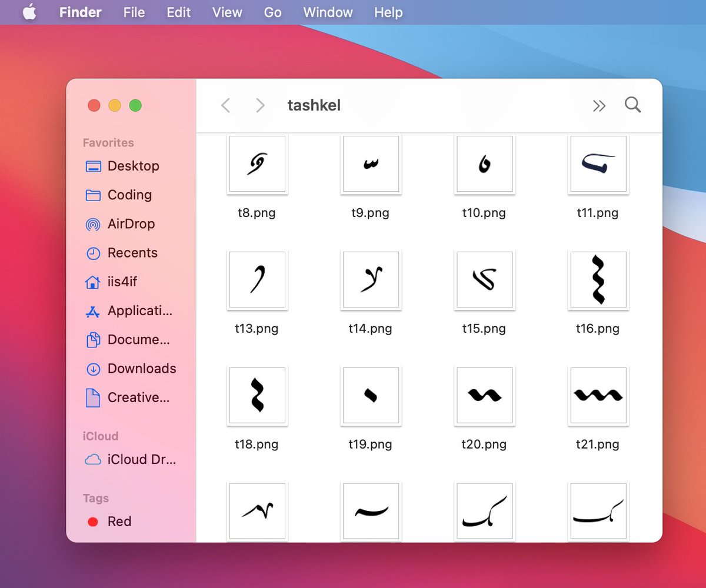Click the red tag dot

(92, 522)
